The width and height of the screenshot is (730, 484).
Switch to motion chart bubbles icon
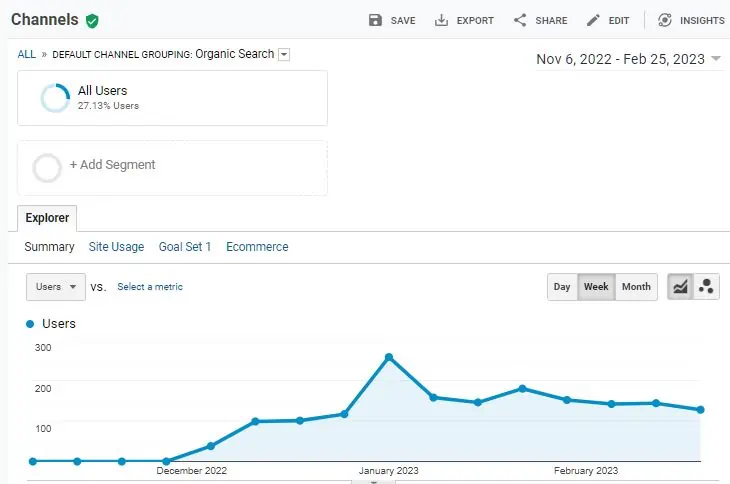coord(706,286)
